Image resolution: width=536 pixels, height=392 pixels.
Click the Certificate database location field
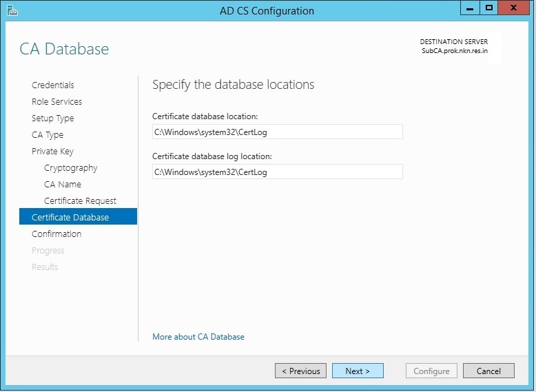pos(277,132)
